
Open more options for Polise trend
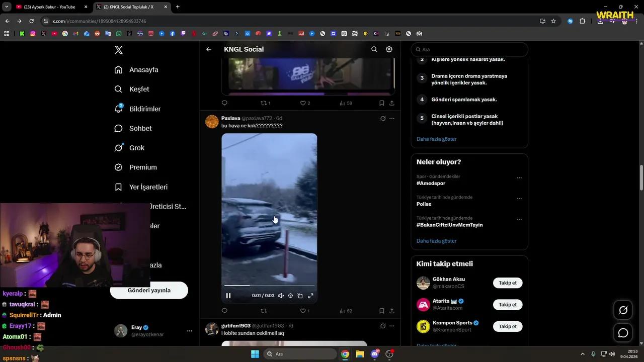519,198
